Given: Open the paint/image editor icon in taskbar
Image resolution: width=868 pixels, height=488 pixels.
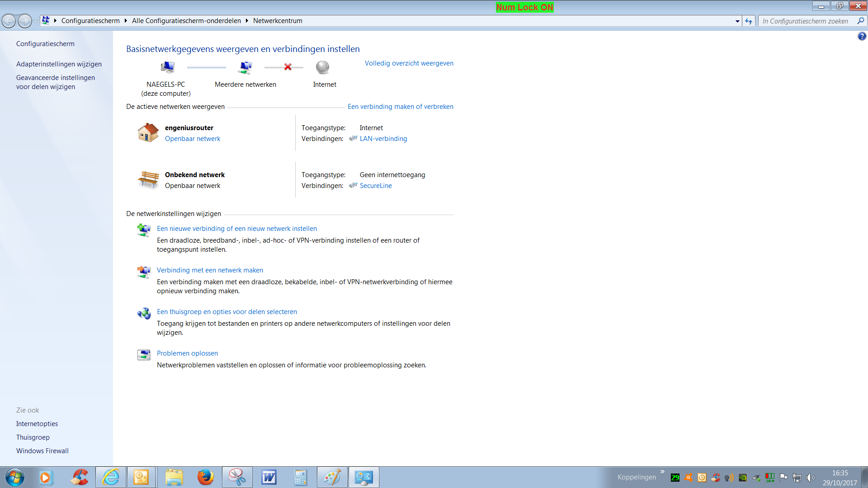Looking at the screenshot, I should coord(331,477).
